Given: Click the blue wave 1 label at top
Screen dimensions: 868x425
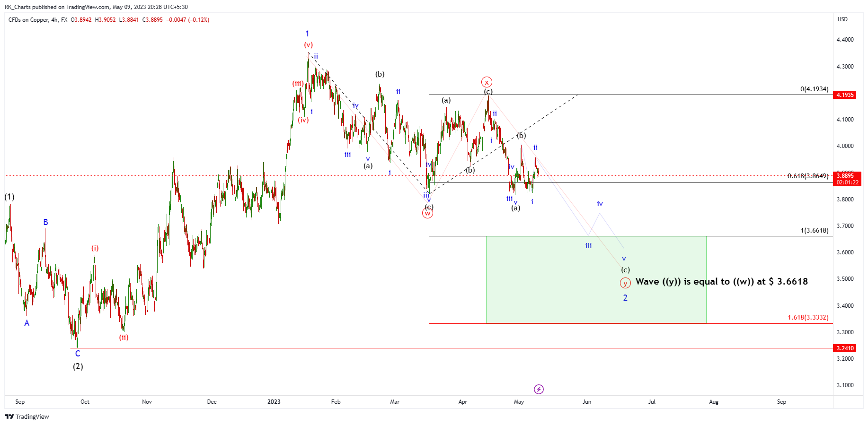Looking at the screenshot, I should point(307,34).
